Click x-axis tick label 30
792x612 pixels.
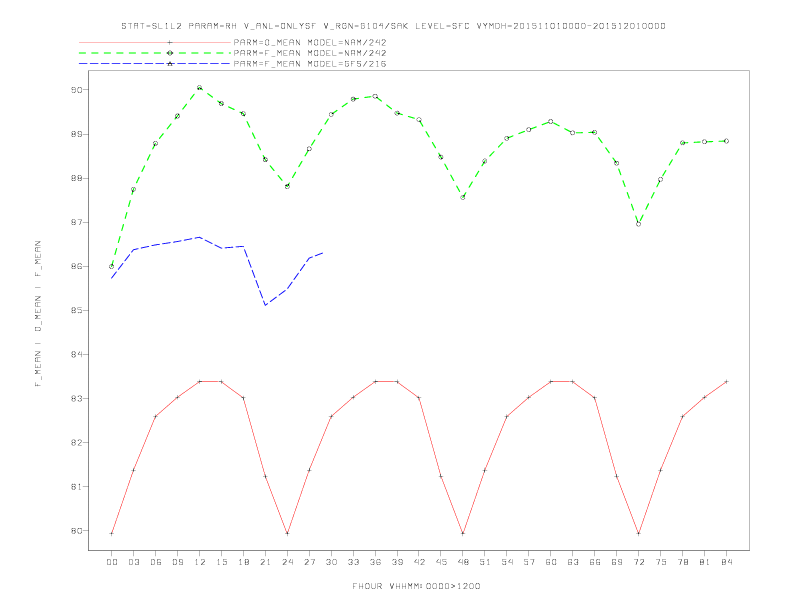tap(331, 562)
